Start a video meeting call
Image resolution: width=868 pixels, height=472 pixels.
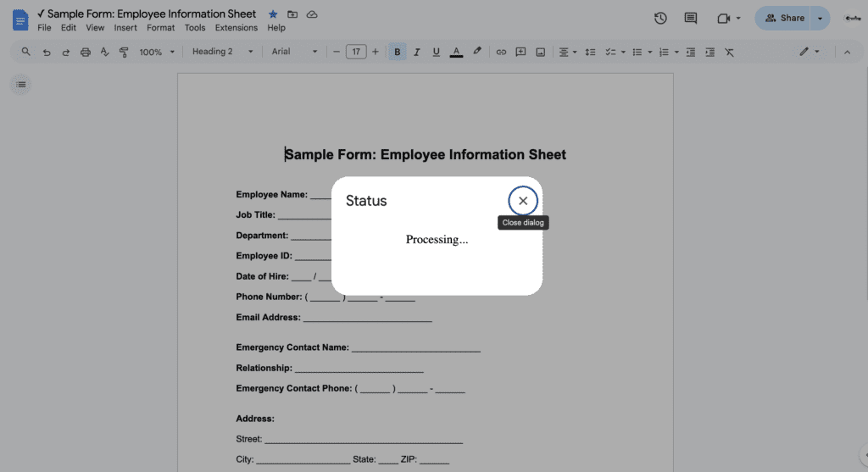[724, 19]
